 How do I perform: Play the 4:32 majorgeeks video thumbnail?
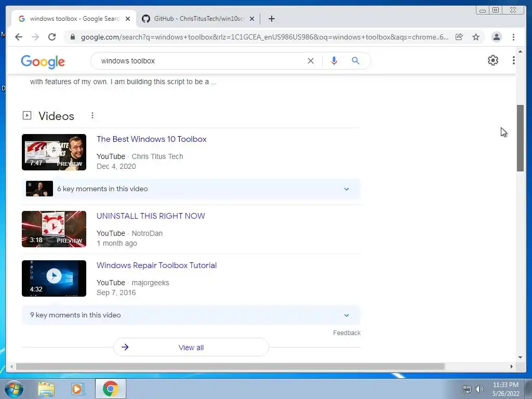54,278
